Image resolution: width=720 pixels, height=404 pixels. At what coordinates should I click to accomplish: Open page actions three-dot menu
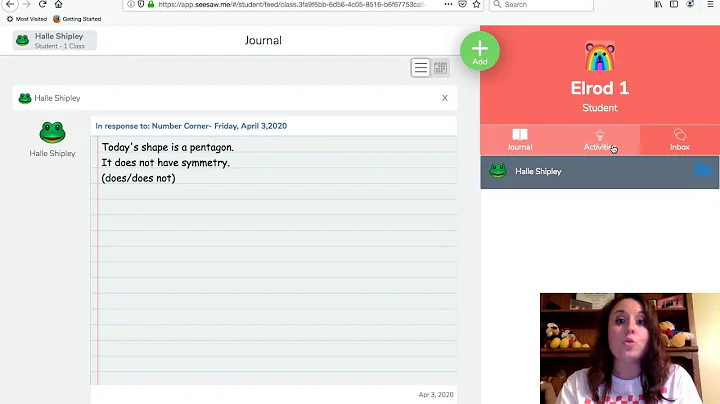[x=448, y=4]
